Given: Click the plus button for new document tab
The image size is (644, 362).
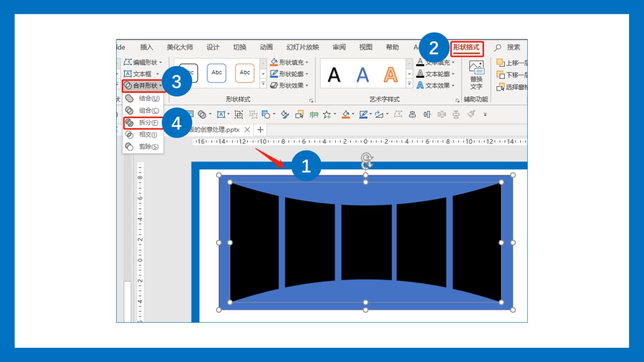Looking at the screenshot, I should click(260, 130).
